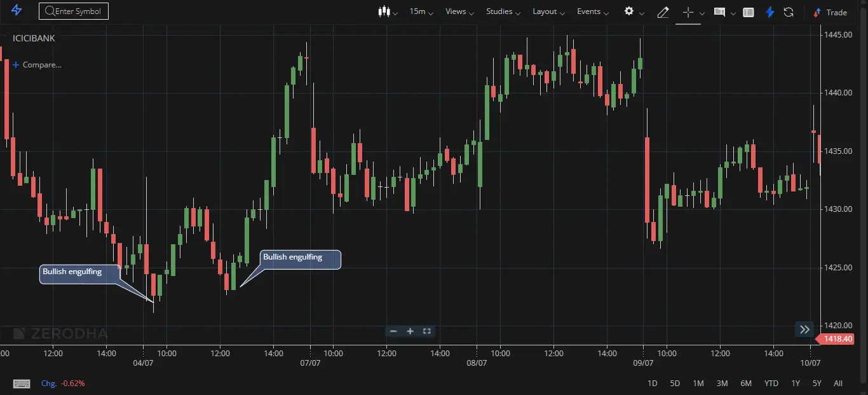Image resolution: width=868 pixels, height=395 pixels.
Task: Click the 1420.00 price axis label
Action: pyautogui.click(x=839, y=326)
